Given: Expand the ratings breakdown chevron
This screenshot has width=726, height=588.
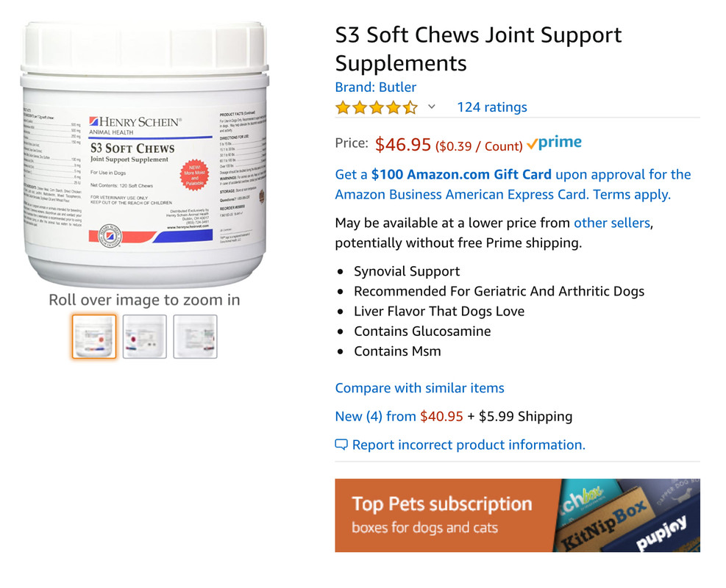Looking at the screenshot, I should pyautogui.click(x=432, y=107).
